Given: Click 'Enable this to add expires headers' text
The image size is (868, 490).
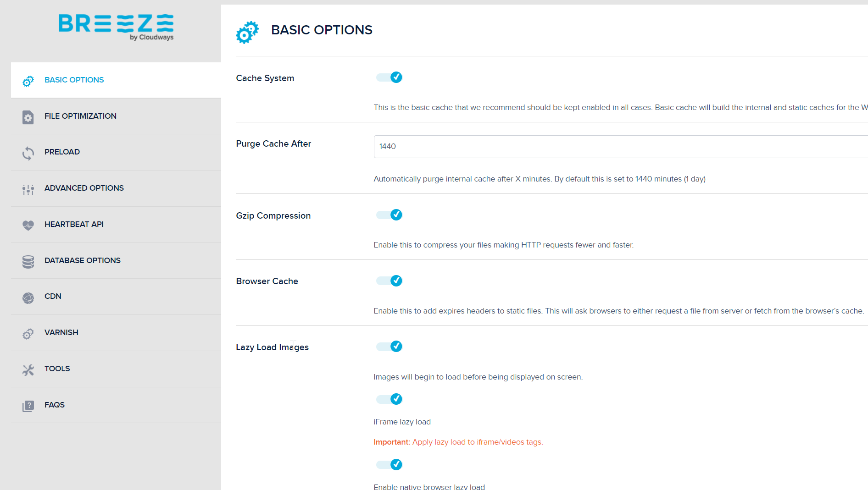Looking at the screenshot, I should pos(619,311).
